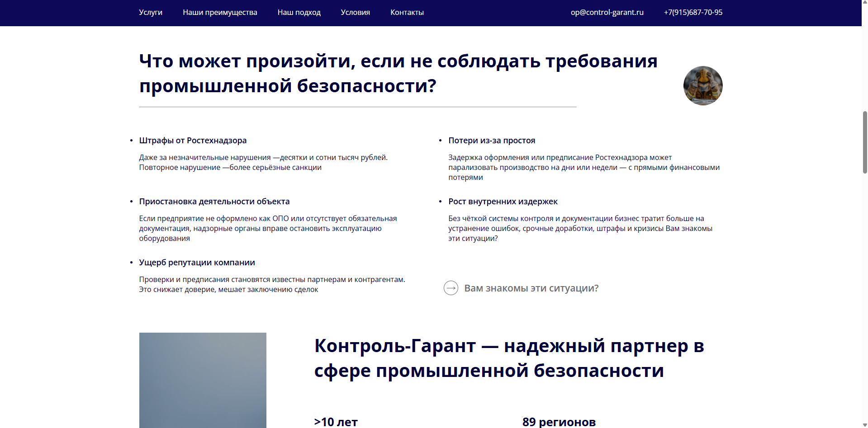Open the Наш подход nav link

(299, 13)
